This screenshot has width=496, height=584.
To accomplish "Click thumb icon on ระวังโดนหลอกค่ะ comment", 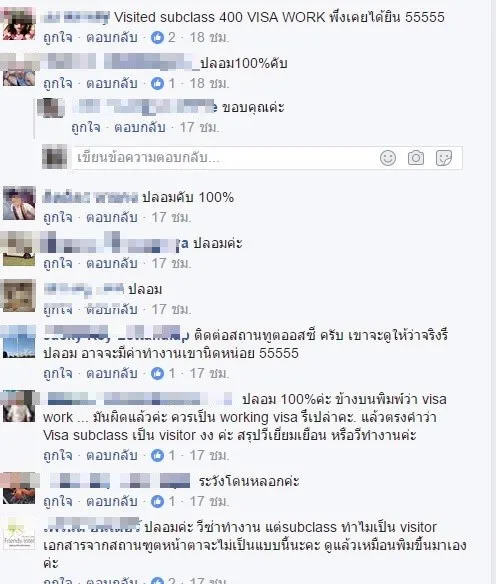I will point(158,501).
